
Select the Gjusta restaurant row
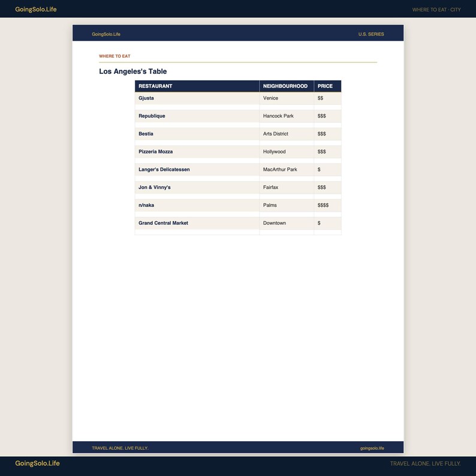(238, 98)
